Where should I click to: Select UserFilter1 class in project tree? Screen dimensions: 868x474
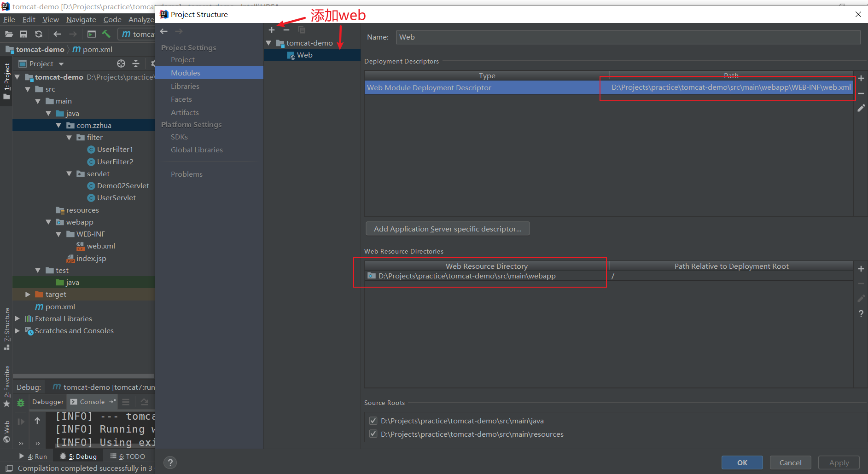115,149
